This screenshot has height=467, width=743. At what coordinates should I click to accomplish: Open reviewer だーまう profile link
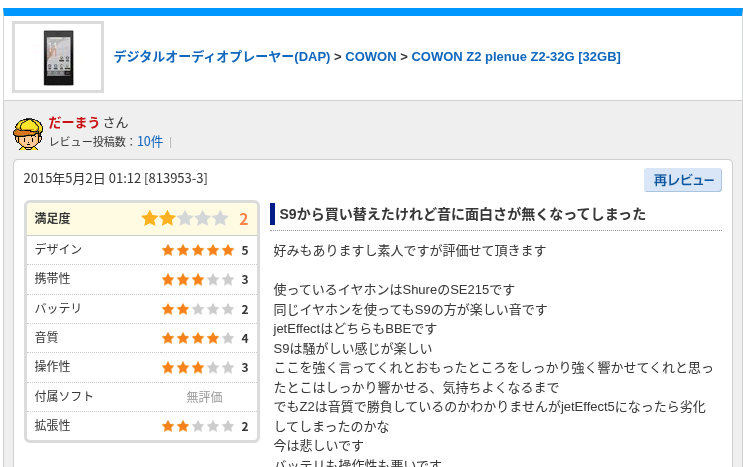[73, 123]
